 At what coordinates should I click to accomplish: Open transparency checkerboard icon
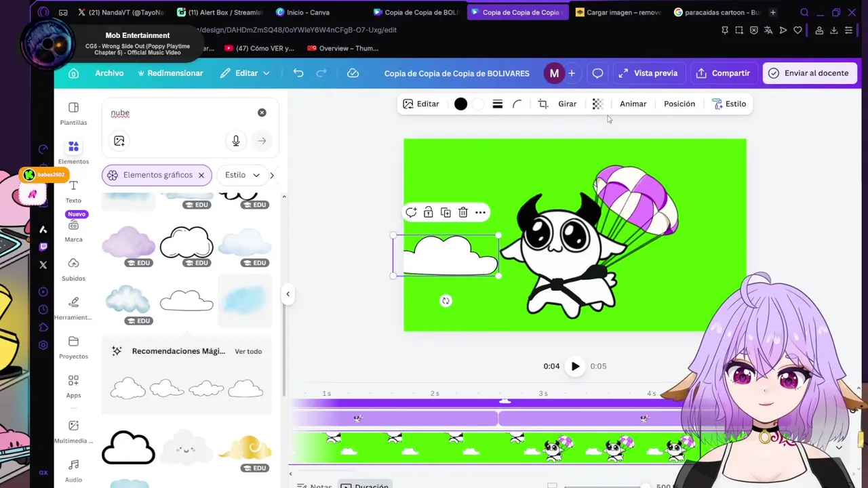tap(597, 104)
